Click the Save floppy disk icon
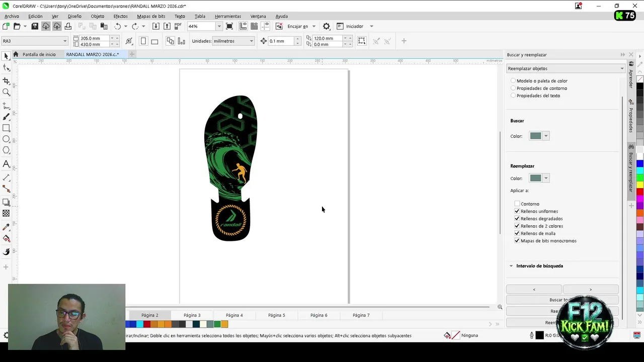The image size is (644, 362). (35, 26)
